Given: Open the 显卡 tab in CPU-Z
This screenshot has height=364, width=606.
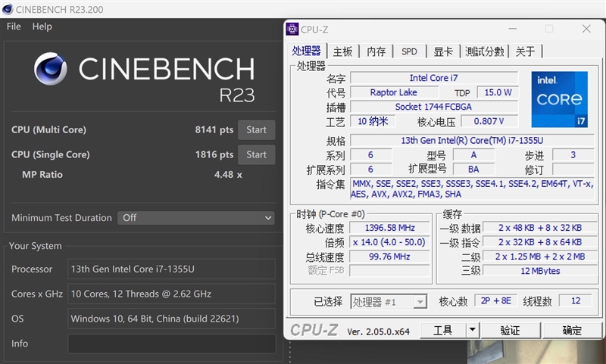Looking at the screenshot, I should 443,51.
